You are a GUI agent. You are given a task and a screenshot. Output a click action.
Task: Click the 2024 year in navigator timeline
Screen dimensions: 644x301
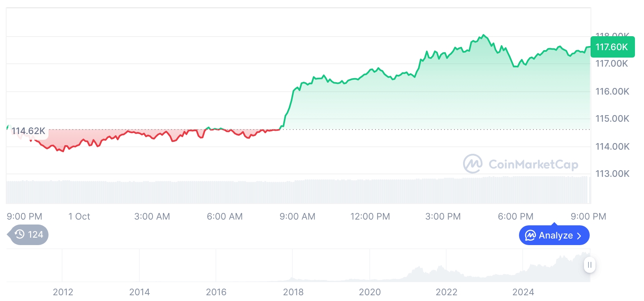pos(523,292)
